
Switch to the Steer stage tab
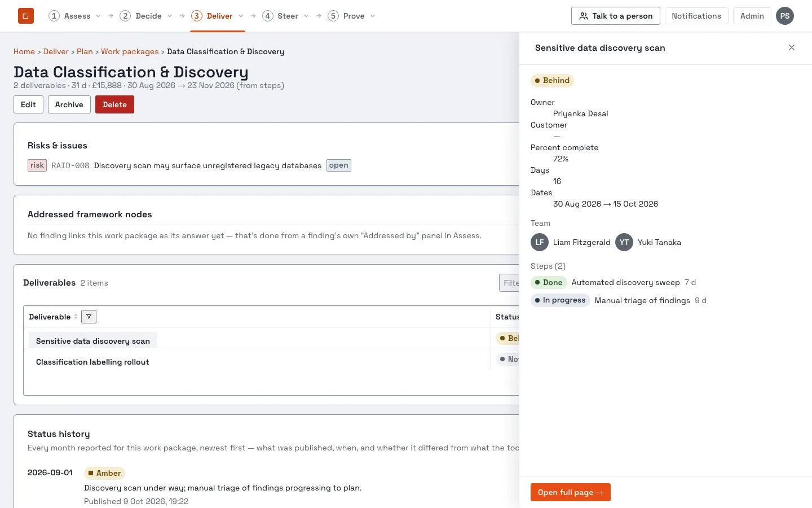coord(280,16)
